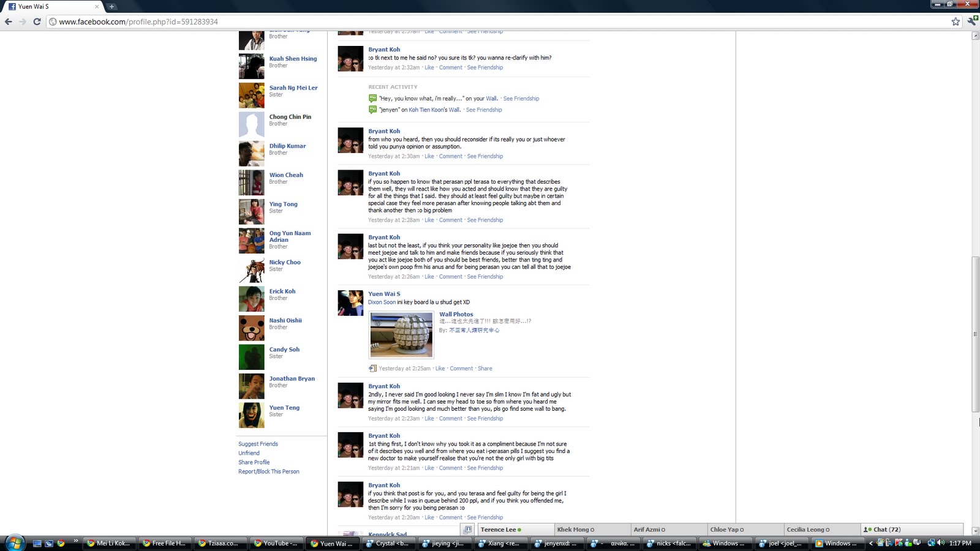
Task: Click comment icon beside "Hey, you know what"
Action: pos(372,99)
